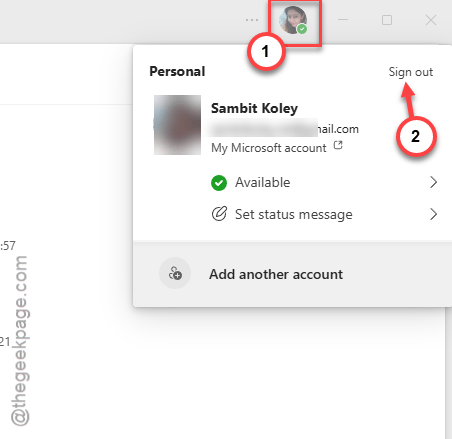Click the green Available status icon

(x=219, y=183)
